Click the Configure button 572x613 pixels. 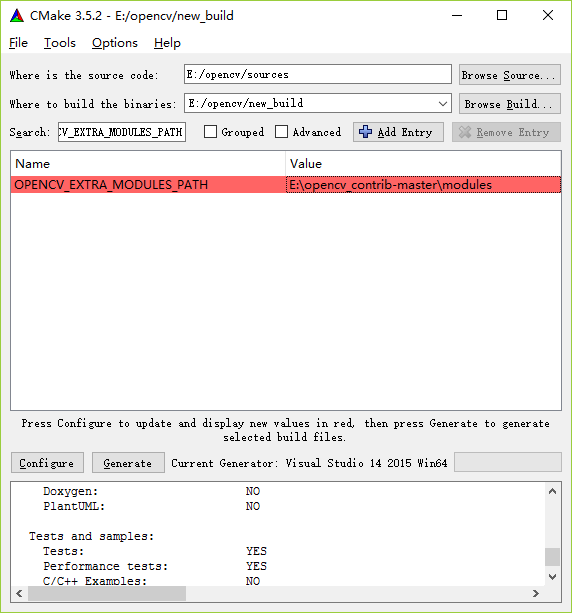[x=47, y=463]
